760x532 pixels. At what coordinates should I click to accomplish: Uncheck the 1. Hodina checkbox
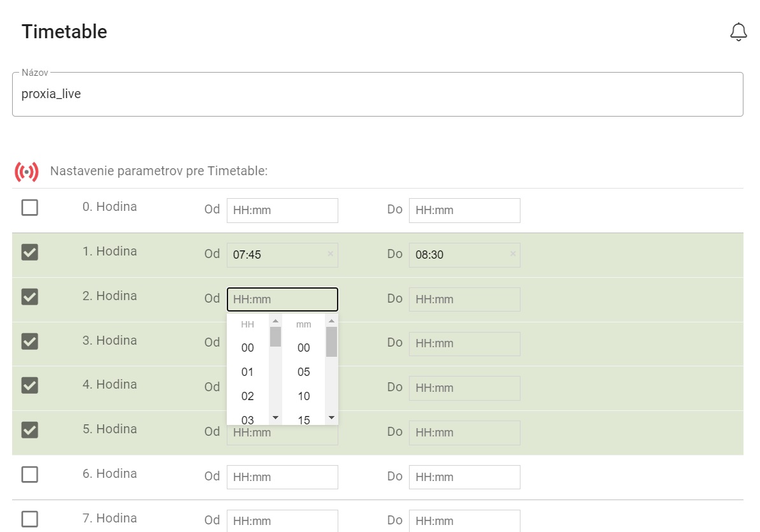(30, 252)
